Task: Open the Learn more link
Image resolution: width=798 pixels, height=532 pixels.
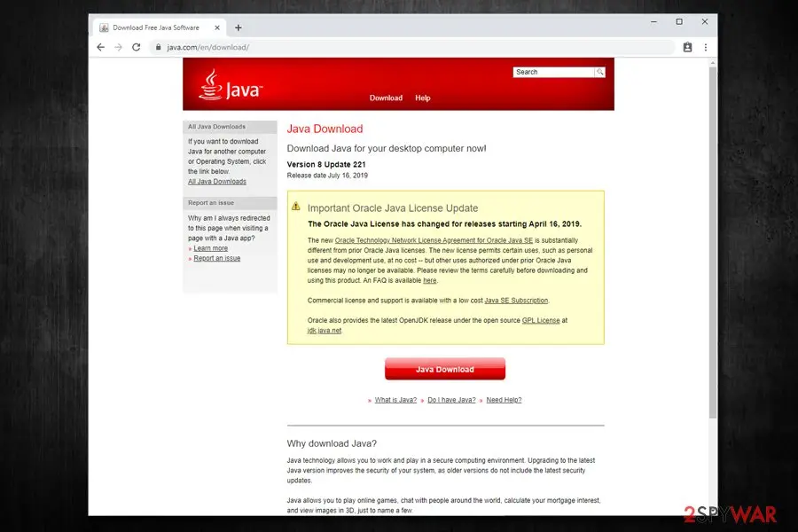Action: click(210, 248)
